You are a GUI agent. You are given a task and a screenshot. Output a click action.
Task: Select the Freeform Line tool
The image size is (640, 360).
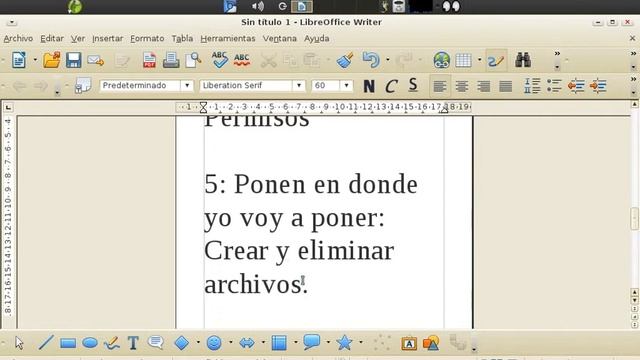coord(111,343)
